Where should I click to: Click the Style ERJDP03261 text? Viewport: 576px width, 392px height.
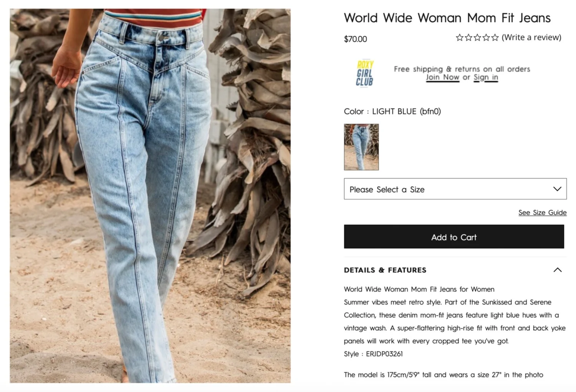[373, 354]
